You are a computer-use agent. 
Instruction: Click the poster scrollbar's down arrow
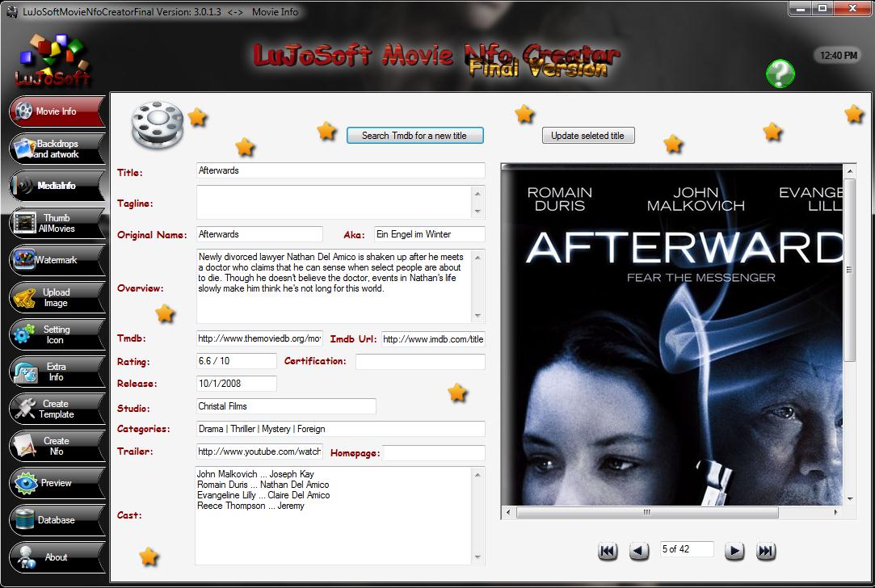tap(849, 499)
